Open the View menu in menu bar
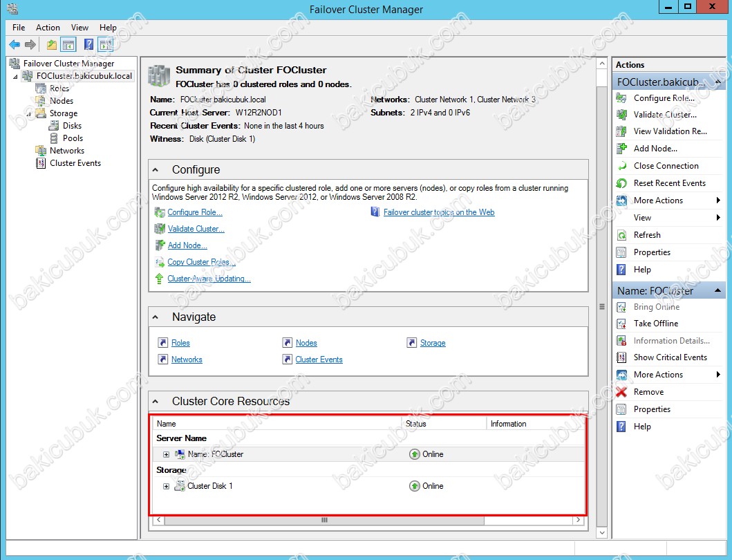The width and height of the screenshot is (732, 560). click(x=79, y=28)
